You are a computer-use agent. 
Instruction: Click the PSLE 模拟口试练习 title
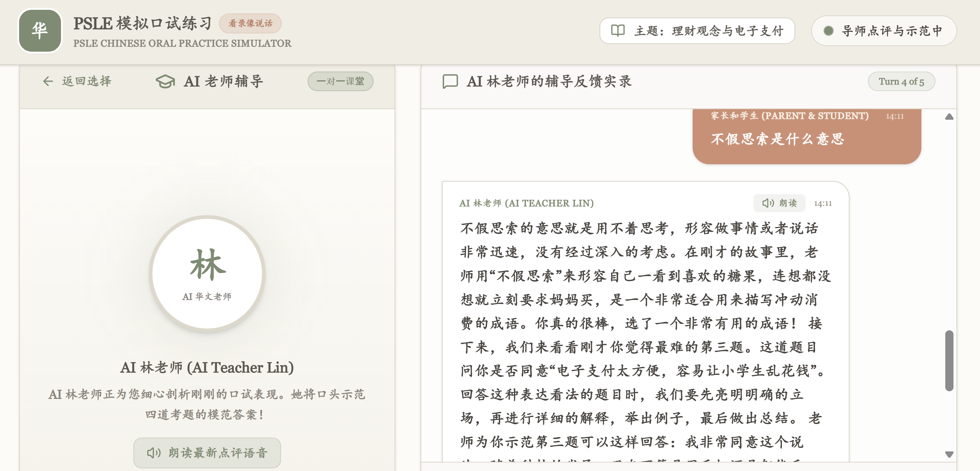point(143,23)
